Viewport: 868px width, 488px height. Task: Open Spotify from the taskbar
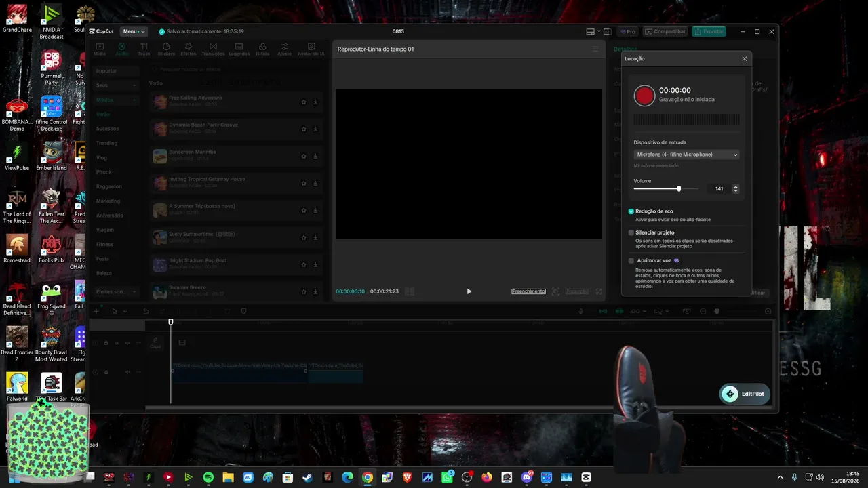208,477
